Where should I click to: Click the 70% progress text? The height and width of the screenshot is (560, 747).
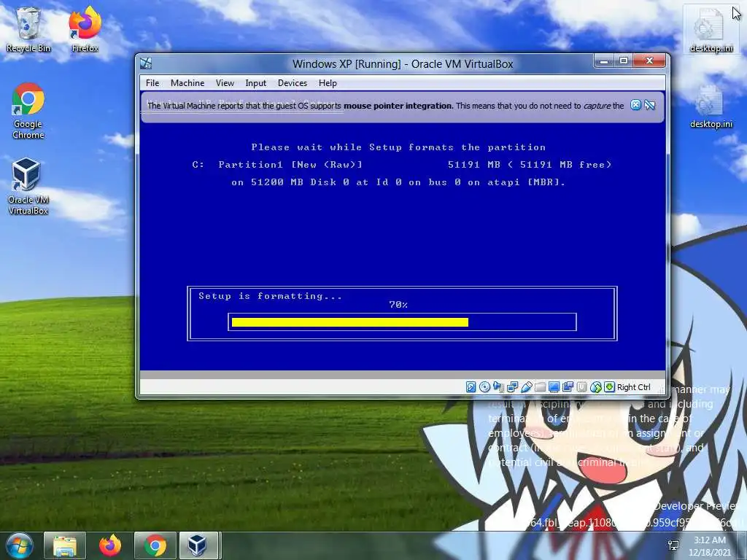(398, 305)
